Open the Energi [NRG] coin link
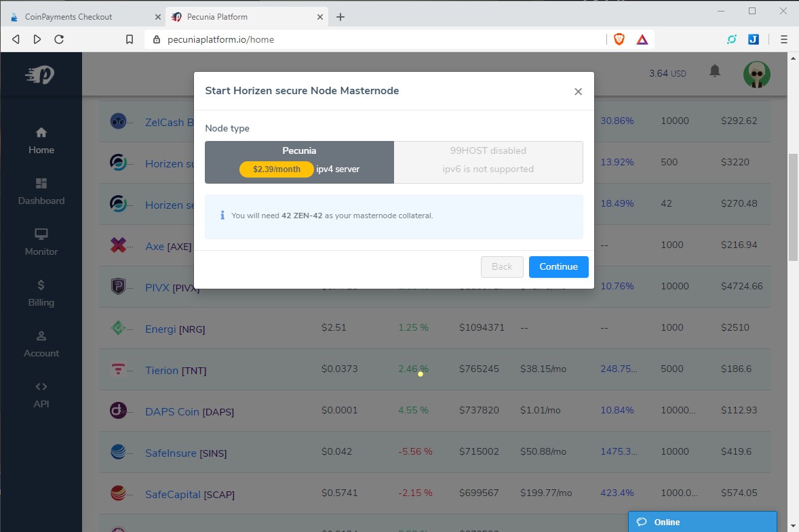The height and width of the screenshot is (532, 799). [x=175, y=329]
